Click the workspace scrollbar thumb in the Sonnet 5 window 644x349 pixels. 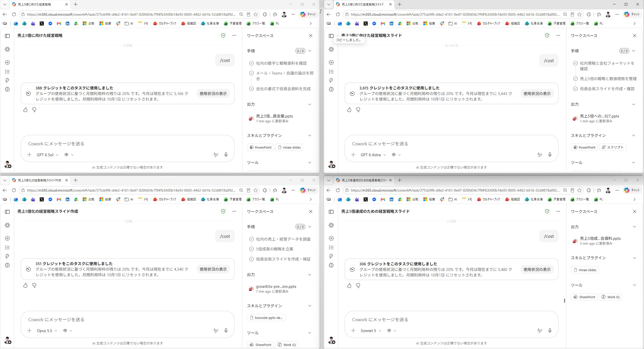(x=564, y=300)
